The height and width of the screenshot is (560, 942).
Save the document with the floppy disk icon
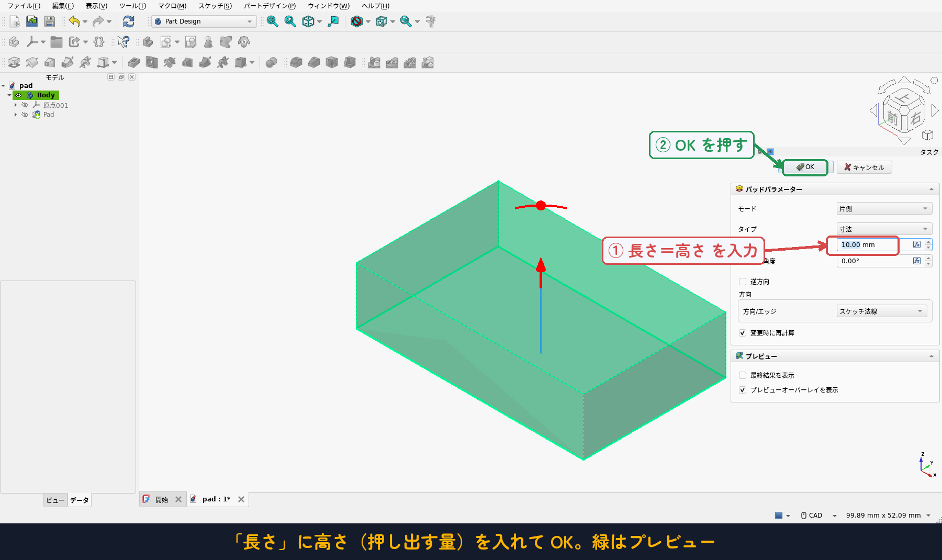point(50,21)
